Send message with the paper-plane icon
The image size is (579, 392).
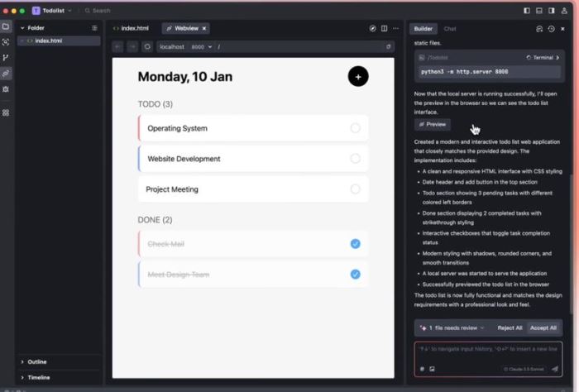[x=555, y=369]
